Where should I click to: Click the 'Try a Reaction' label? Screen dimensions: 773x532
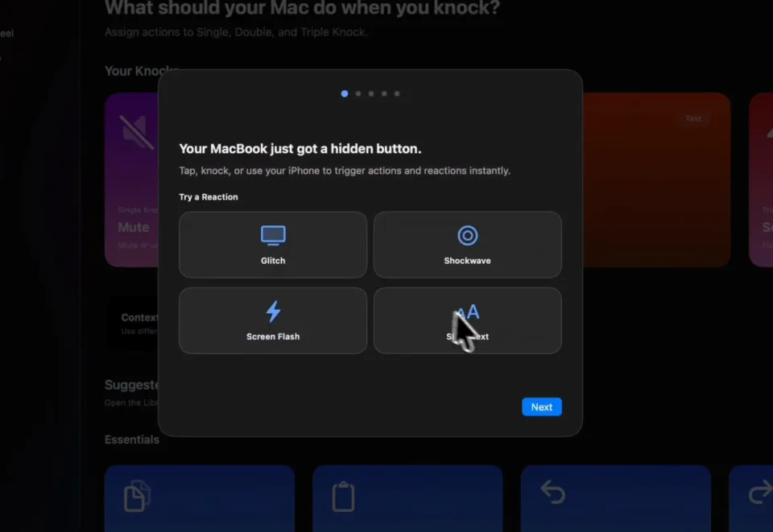[209, 197]
